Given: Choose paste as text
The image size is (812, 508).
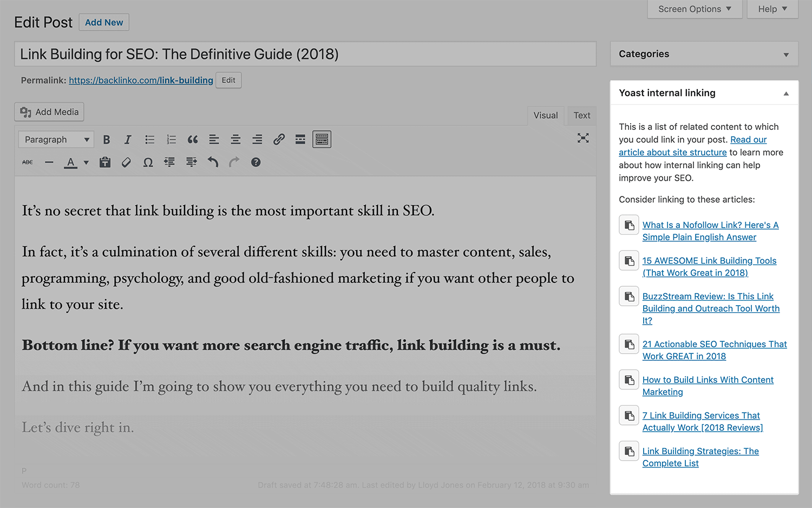Looking at the screenshot, I should (105, 162).
